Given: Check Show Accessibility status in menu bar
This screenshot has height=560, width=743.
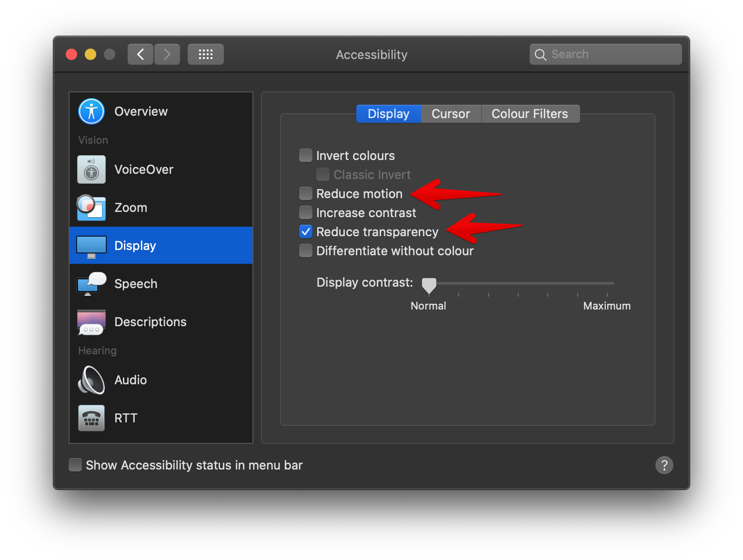Looking at the screenshot, I should 75,465.
